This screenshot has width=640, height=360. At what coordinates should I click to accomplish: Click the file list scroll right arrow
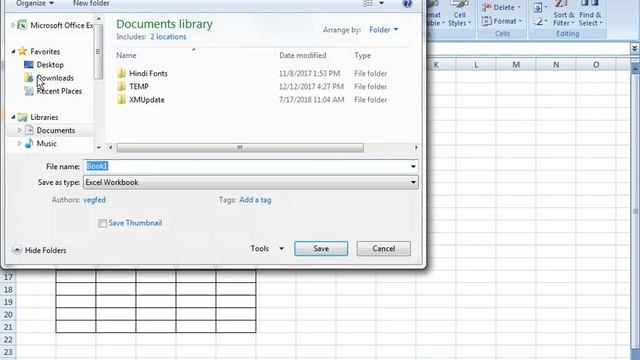tap(416, 147)
